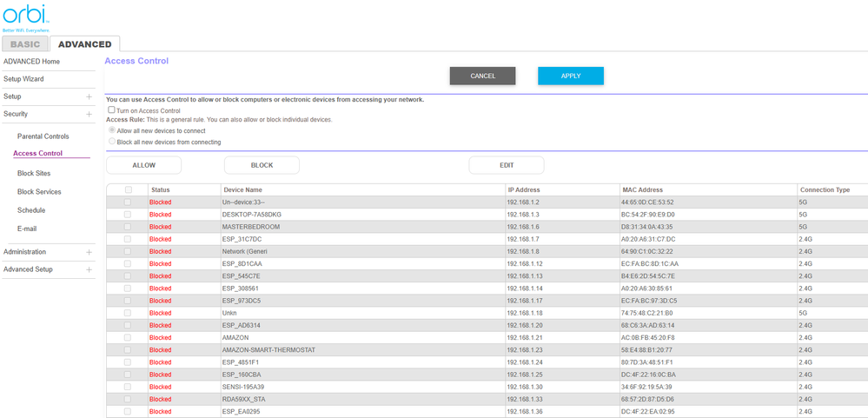Check the select-all checkbox in table header

[129, 189]
